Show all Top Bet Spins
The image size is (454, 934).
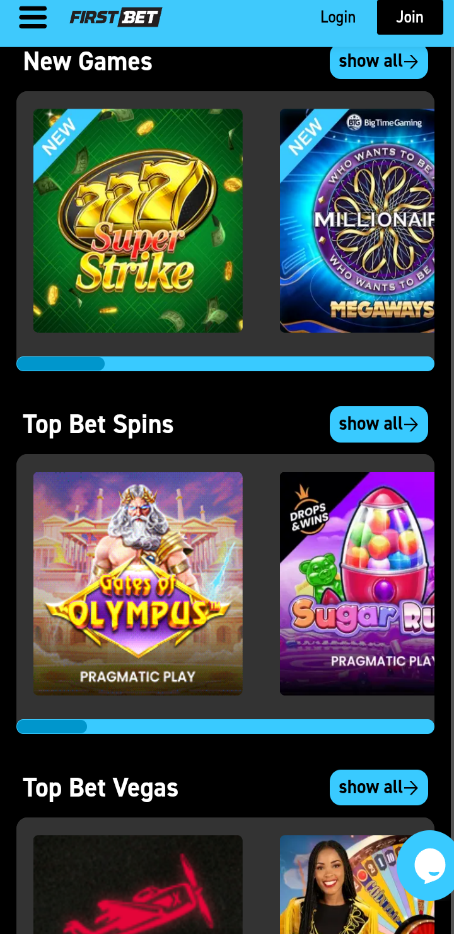379,424
